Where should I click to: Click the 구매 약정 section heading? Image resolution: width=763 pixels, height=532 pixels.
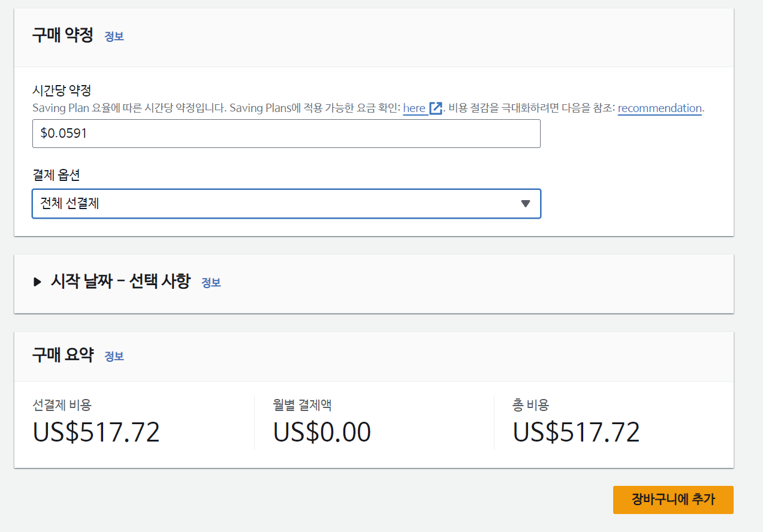[63, 35]
